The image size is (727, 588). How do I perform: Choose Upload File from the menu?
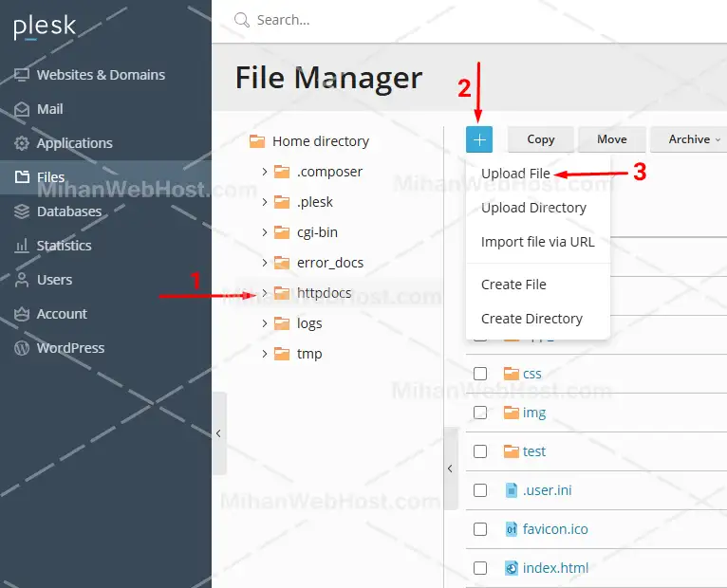515,174
